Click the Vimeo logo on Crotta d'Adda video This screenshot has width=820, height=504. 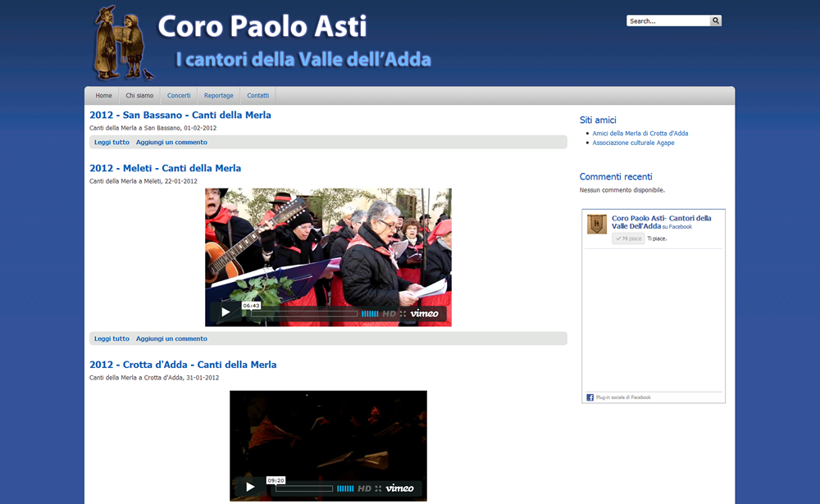400,488
